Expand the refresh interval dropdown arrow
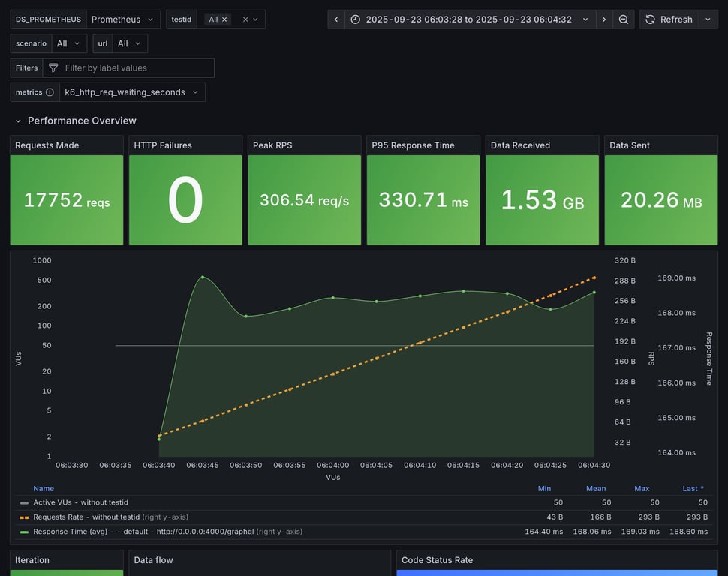The width and height of the screenshot is (728, 576). pyautogui.click(x=707, y=19)
